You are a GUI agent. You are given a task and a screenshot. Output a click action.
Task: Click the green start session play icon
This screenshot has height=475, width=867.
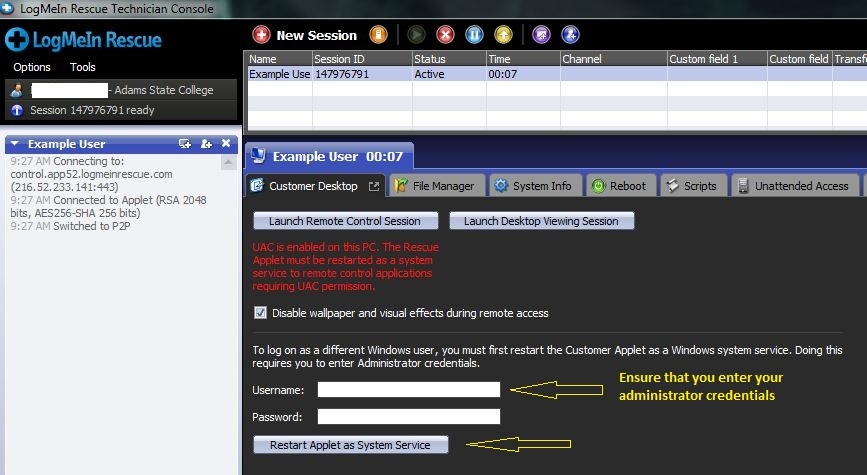[x=416, y=35]
